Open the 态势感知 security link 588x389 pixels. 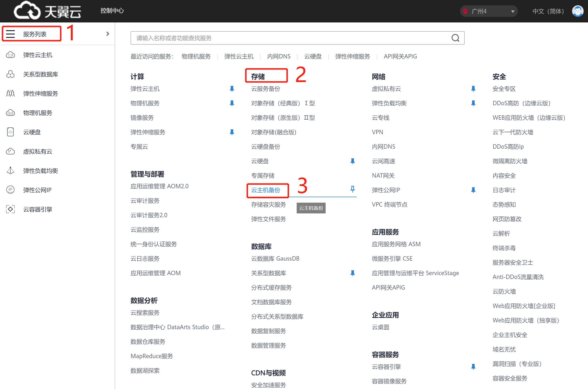[504, 205]
